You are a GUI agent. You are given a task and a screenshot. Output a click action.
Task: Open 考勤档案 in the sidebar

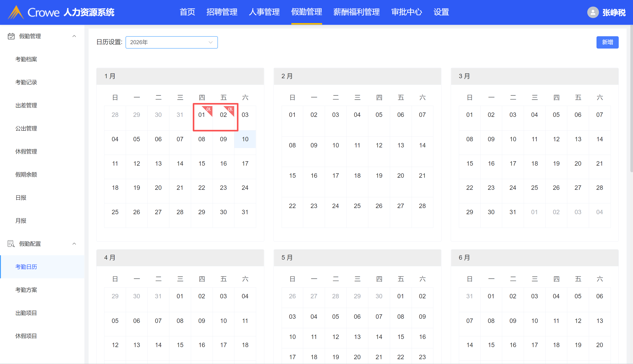pyautogui.click(x=26, y=59)
